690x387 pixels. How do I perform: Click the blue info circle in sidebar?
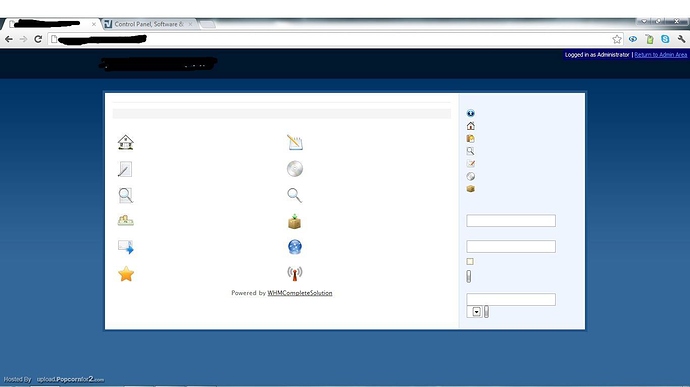(x=470, y=113)
